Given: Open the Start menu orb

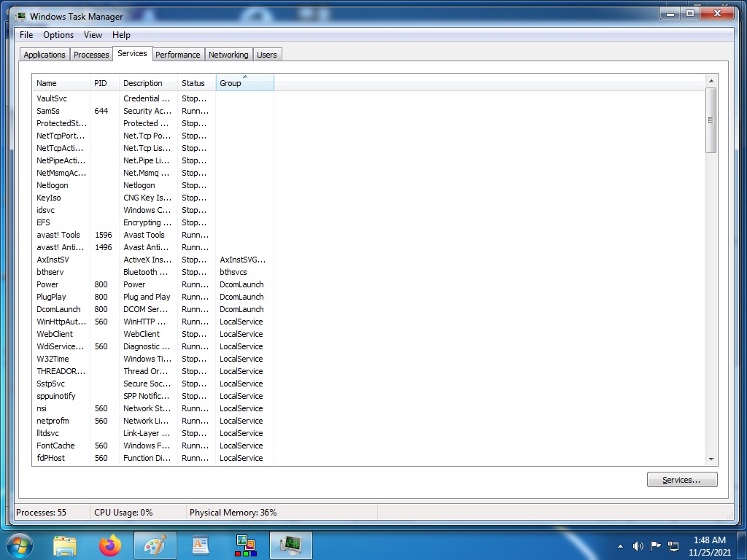Looking at the screenshot, I should [x=18, y=545].
